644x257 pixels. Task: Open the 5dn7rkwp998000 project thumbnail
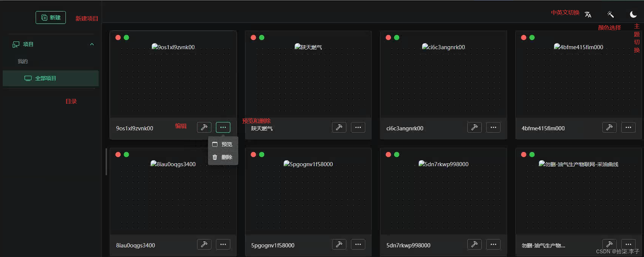(x=444, y=196)
